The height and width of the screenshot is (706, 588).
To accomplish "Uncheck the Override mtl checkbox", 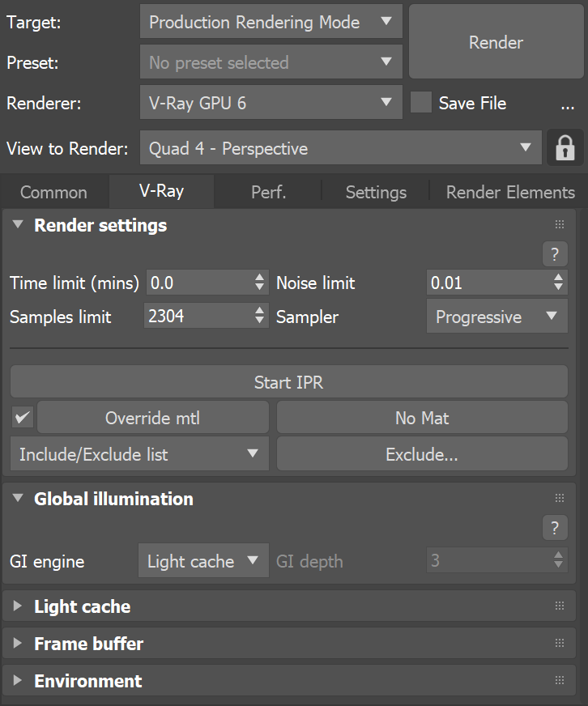I will 22,417.
